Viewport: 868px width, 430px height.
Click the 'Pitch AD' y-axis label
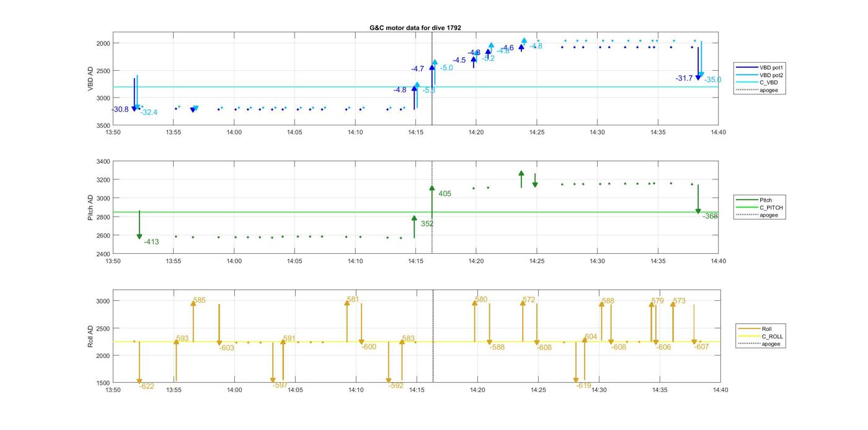(91, 207)
